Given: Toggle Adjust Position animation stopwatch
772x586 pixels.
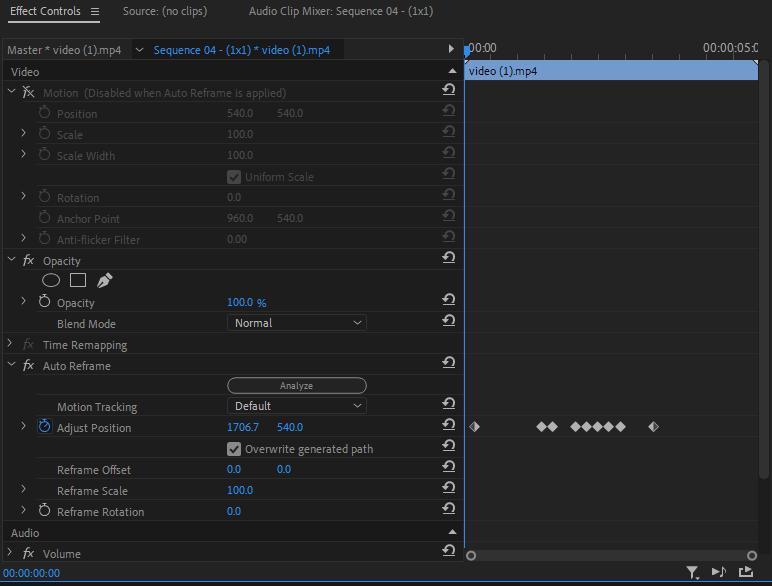Looking at the screenshot, I should [x=44, y=426].
